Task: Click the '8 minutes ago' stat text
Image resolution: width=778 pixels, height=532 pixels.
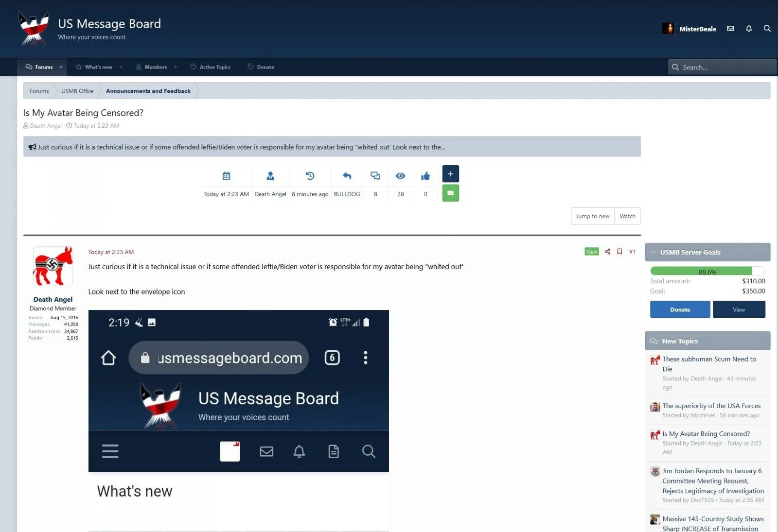Action: [310, 194]
